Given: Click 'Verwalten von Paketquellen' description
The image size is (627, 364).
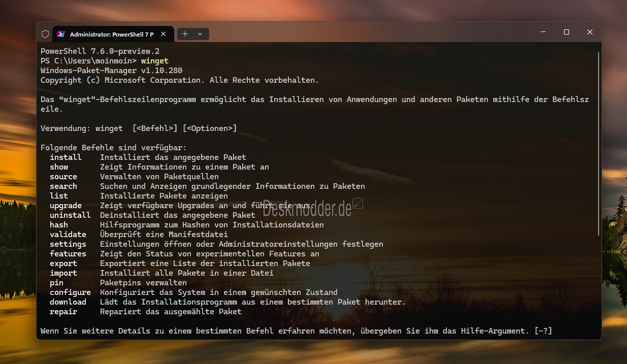Looking at the screenshot, I should point(159,177).
